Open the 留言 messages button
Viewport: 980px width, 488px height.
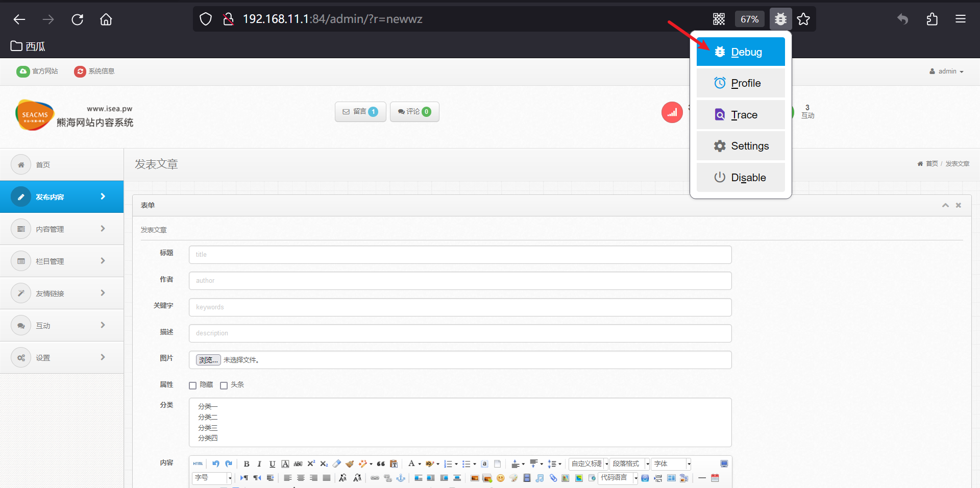pos(360,112)
